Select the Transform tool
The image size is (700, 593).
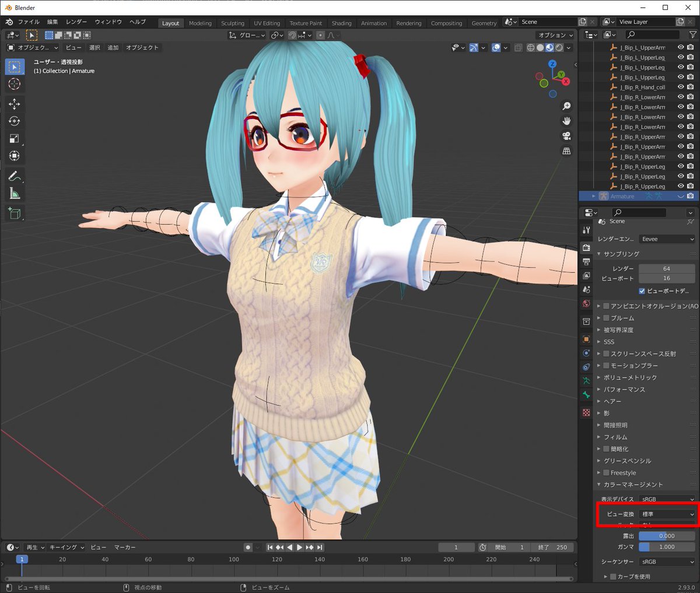pyautogui.click(x=15, y=156)
